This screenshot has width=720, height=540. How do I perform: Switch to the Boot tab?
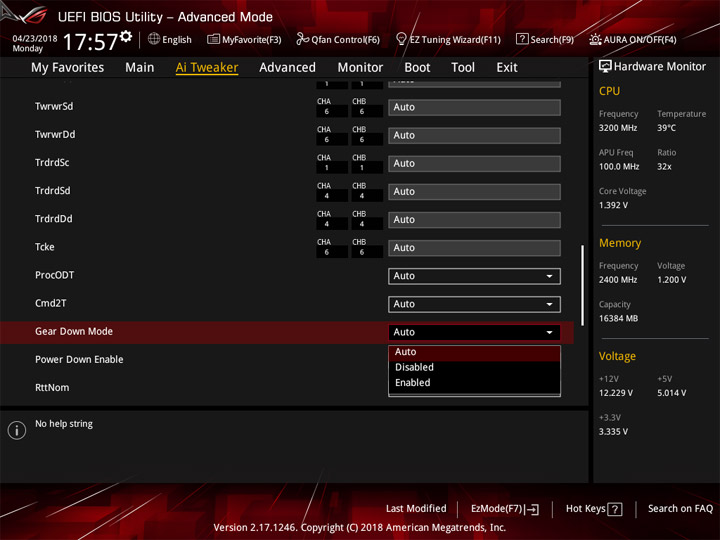coord(417,68)
